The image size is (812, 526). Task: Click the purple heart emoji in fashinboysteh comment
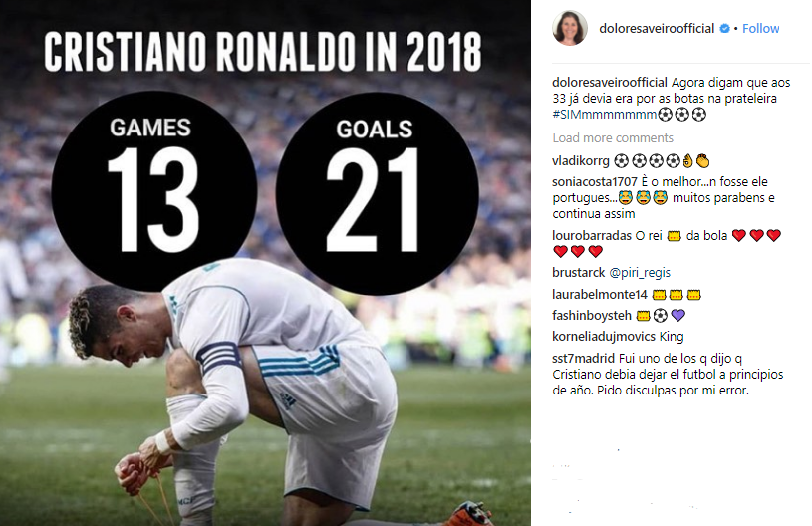click(677, 315)
